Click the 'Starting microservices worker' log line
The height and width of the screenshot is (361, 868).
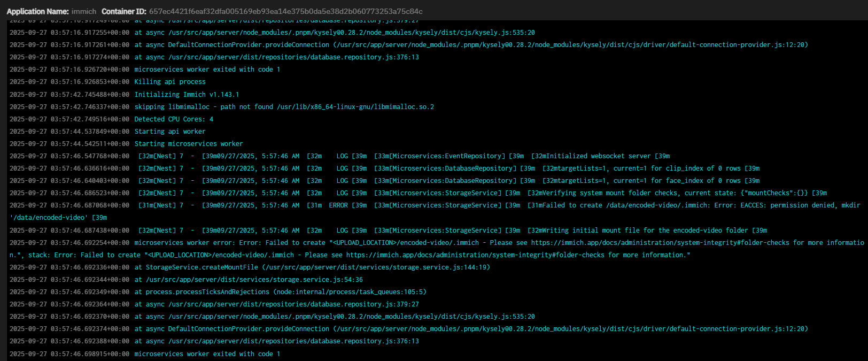point(189,143)
